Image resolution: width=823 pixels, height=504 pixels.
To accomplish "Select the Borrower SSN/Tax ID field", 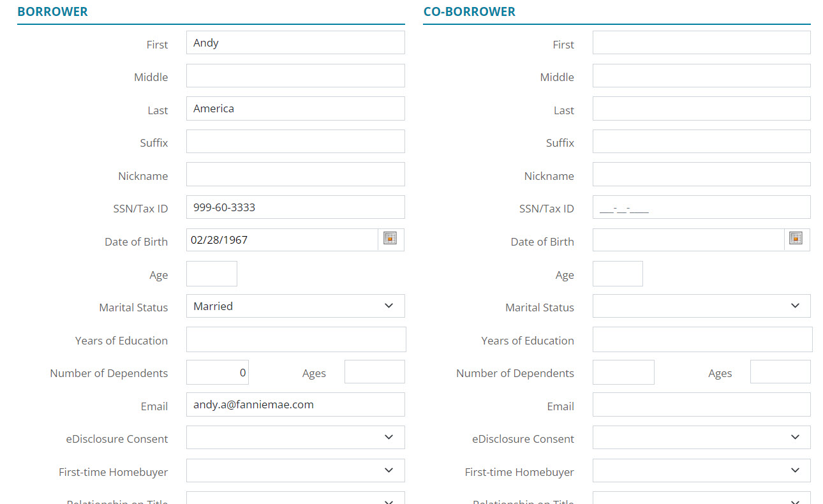I will click(x=295, y=207).
